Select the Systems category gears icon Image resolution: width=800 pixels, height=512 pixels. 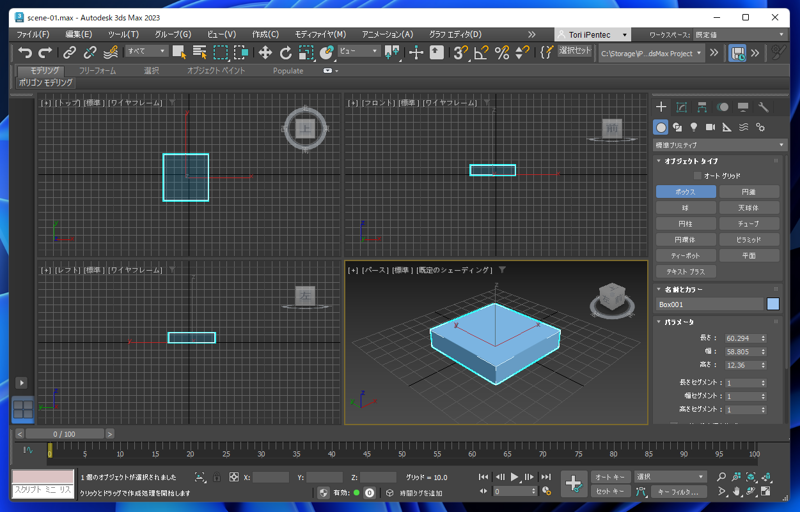(x=760, y=127)
